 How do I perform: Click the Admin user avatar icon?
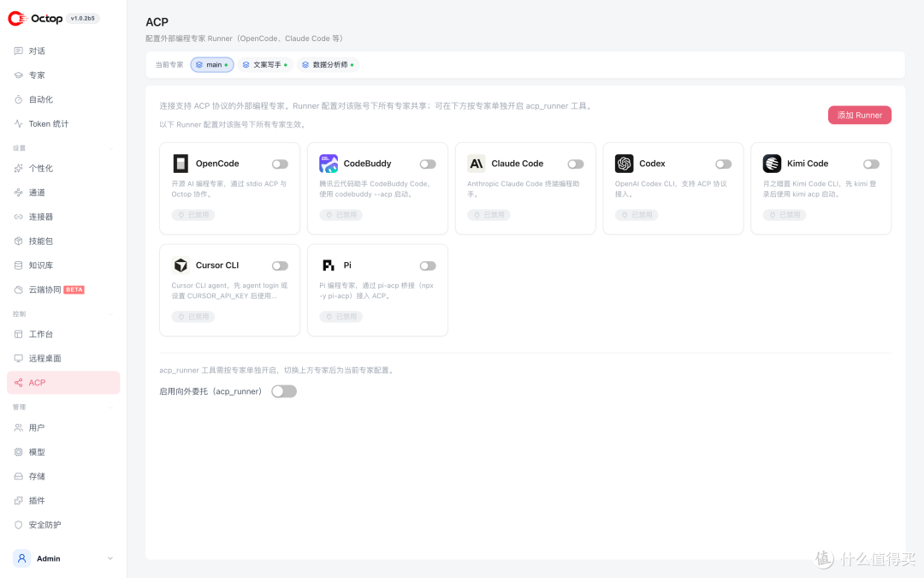coord(21,558)
